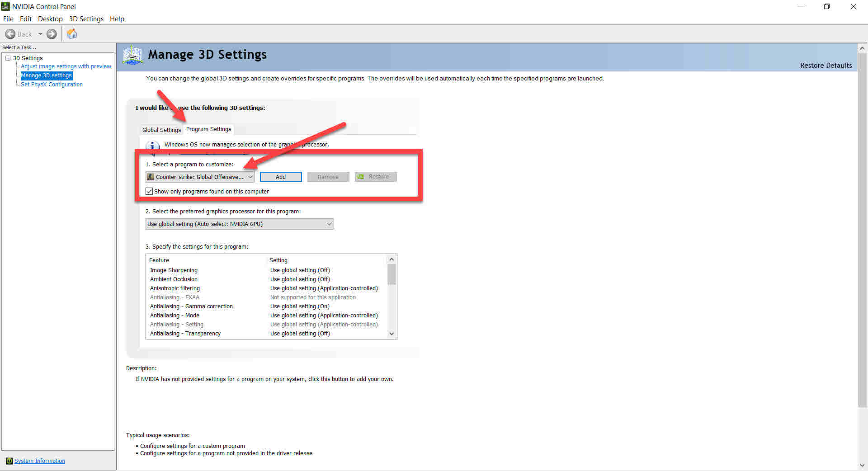Select Image Sharpening feature row
This screenshot has width=868, height=471.
pos(267,270)
